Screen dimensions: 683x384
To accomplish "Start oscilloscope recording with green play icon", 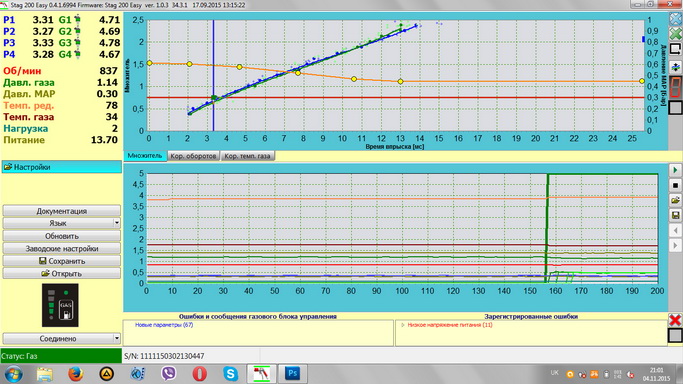I will [x=675, y=170].
